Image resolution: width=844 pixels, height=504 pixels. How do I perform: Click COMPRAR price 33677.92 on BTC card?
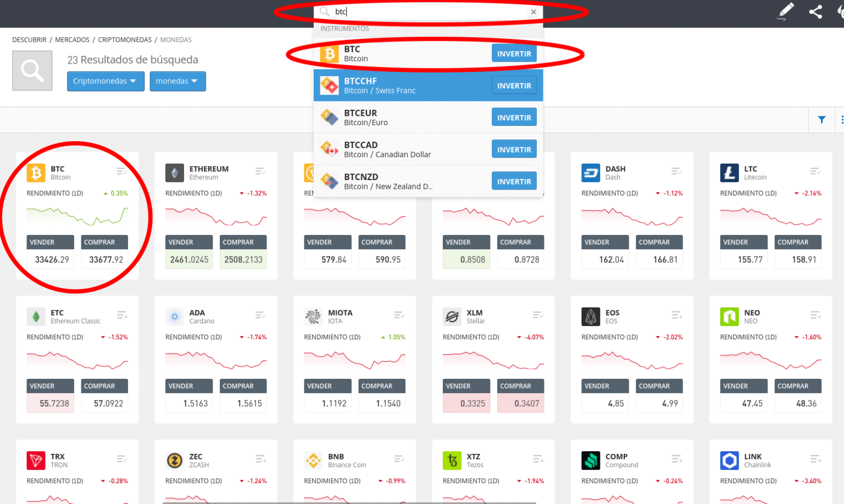[x=105, y=260]
